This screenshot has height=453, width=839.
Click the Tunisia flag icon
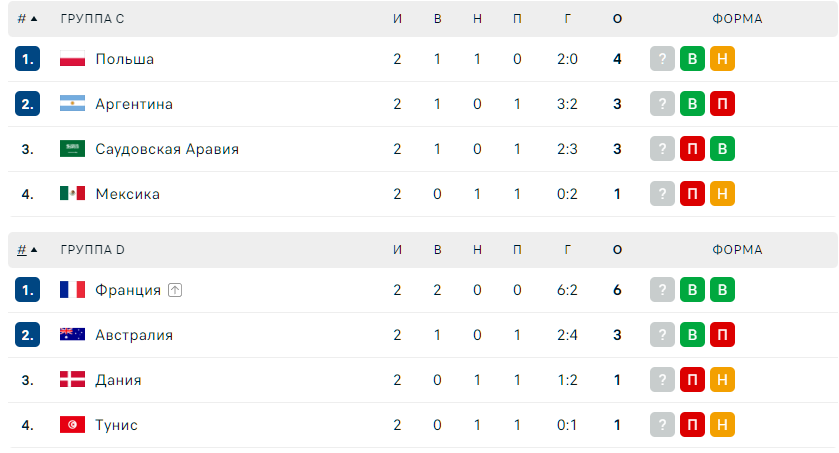pos(72,425)
